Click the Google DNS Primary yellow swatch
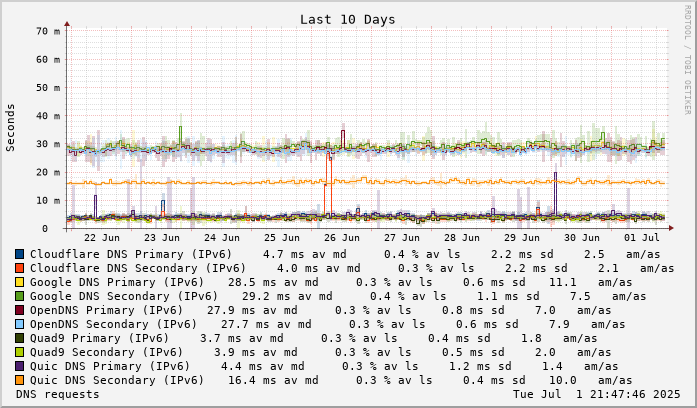 [x=19, y=282]
